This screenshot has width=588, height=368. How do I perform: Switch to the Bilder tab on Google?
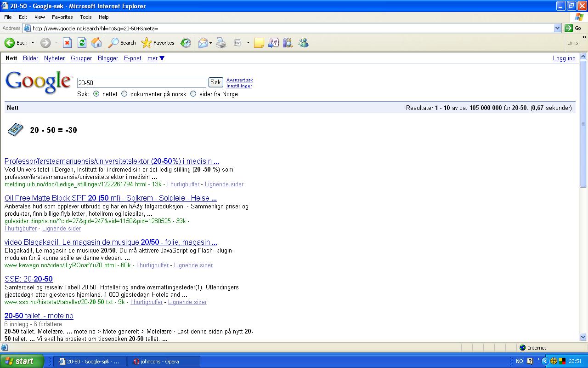[x=31, y=58]
